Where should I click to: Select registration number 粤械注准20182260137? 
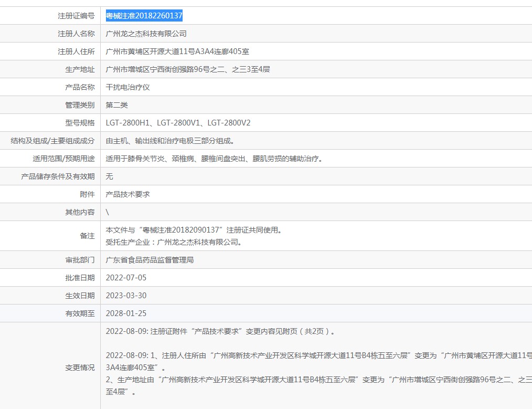[x=144, y=16]
